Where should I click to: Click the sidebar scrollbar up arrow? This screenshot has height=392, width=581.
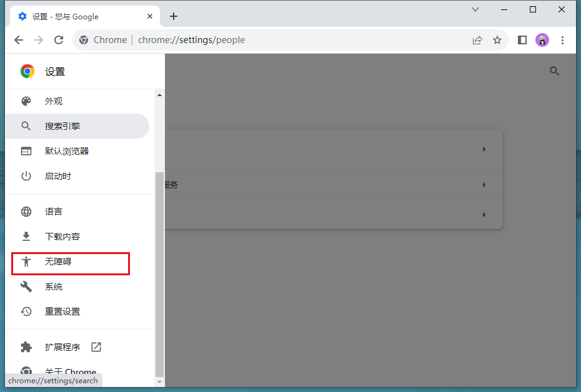click(160, 95)
